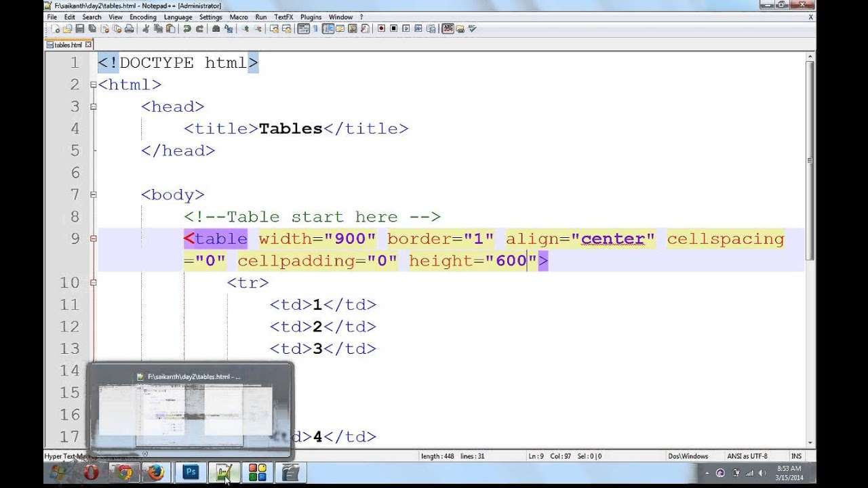Toggle INS mode in status bar
Image resolution: width=868 pixels, height=488 pixels.
point(795,456)
